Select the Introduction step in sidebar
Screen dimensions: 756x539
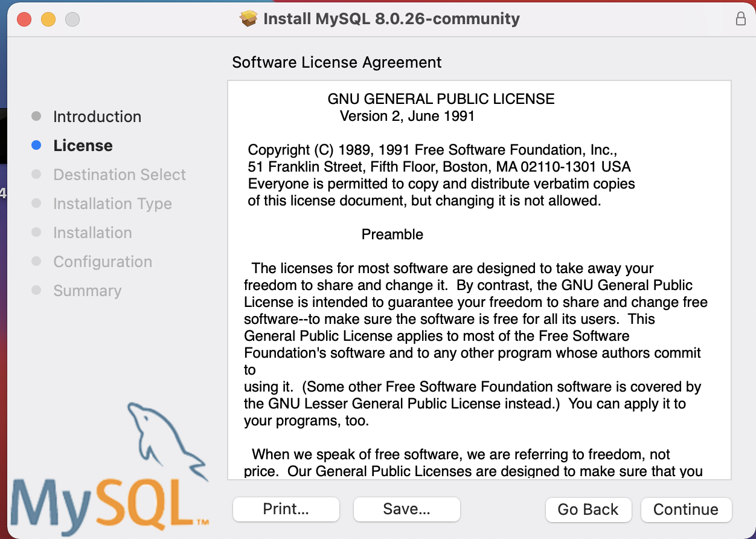click(x=97, y=117)
